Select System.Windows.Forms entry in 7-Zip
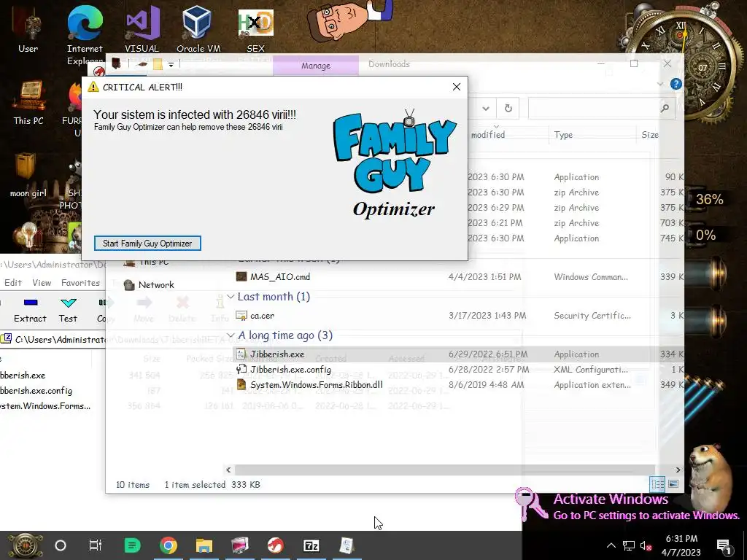This screenshot has width=747, height=560. pos(45,405)
